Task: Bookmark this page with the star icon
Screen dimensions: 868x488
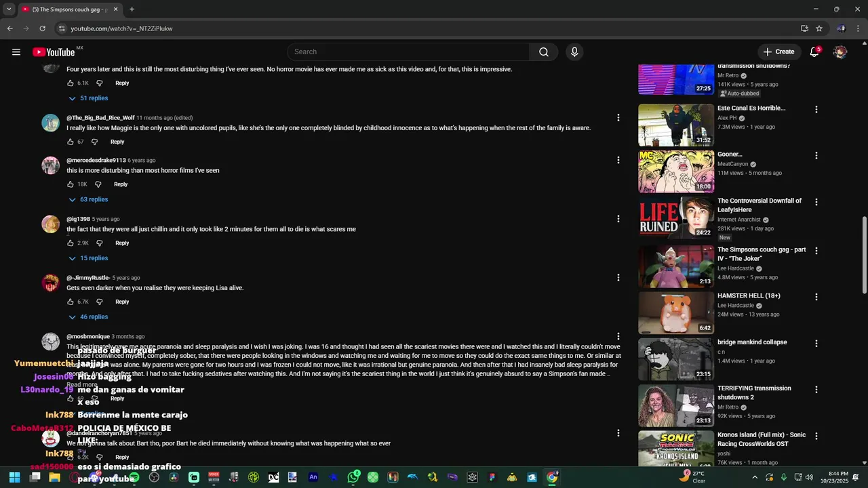Action: coord(819,28)
